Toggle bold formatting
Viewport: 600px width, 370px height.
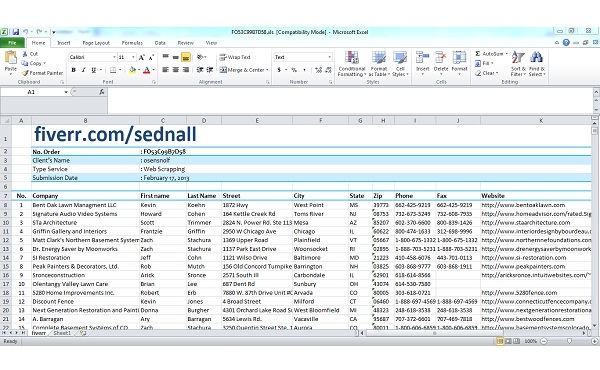[73, 70]
